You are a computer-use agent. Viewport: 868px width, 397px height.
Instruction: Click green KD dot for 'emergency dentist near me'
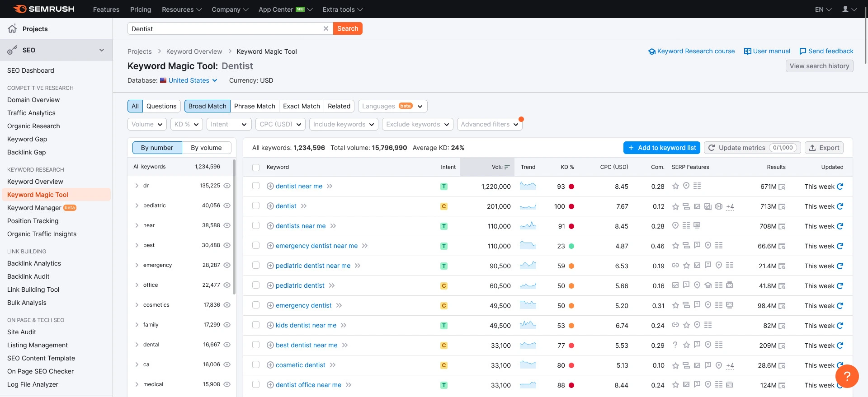click(571, 246)
